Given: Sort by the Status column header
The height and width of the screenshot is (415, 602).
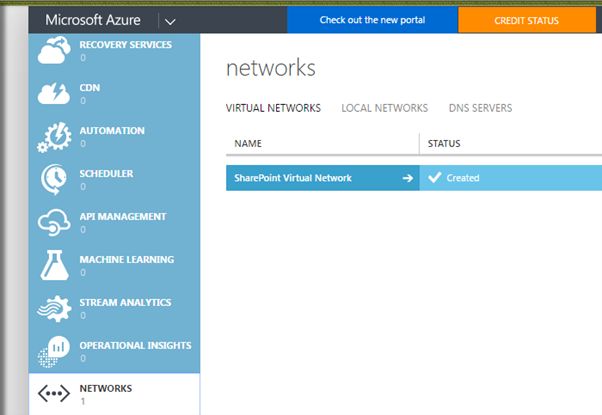Looking at the screenshot, I should 445,144.
